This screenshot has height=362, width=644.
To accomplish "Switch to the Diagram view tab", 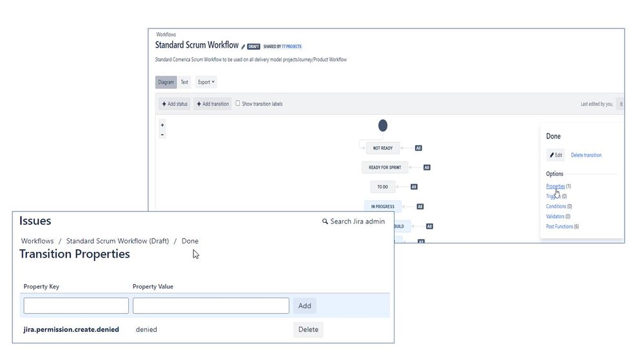I will [166, 82].
